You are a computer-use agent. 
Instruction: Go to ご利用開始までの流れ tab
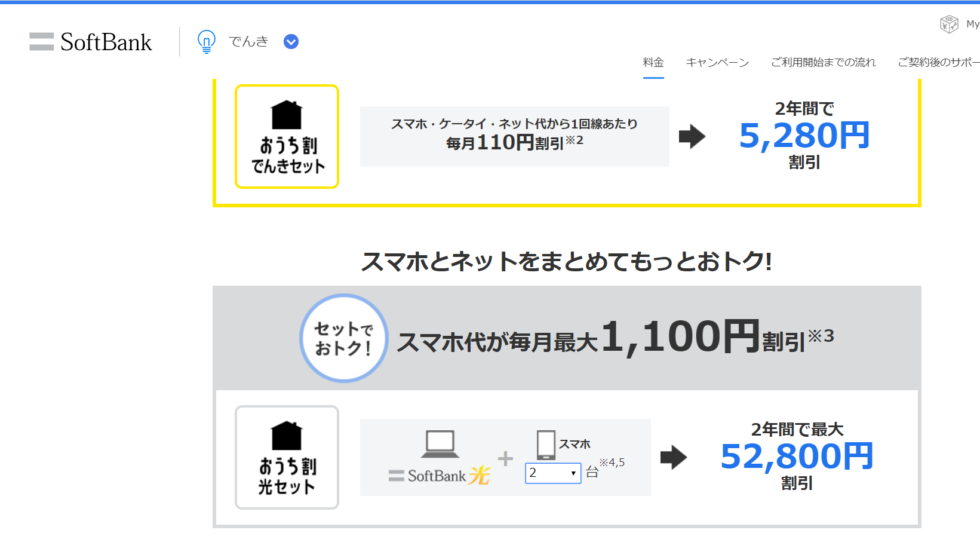[x=823, y=62]
